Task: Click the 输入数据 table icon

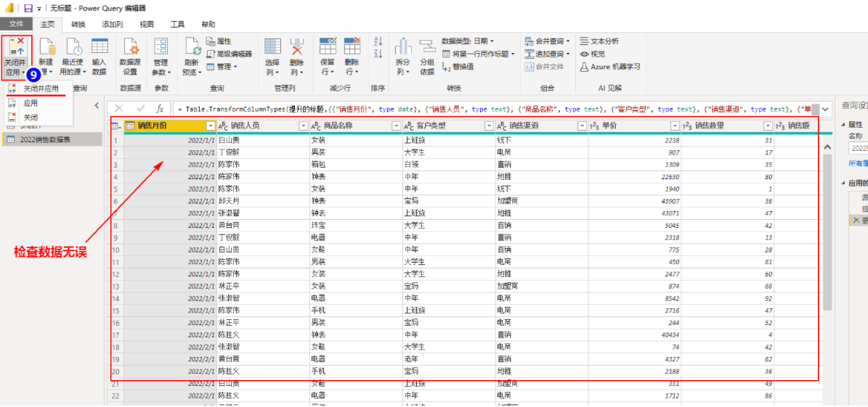Action: coord(100,48)
